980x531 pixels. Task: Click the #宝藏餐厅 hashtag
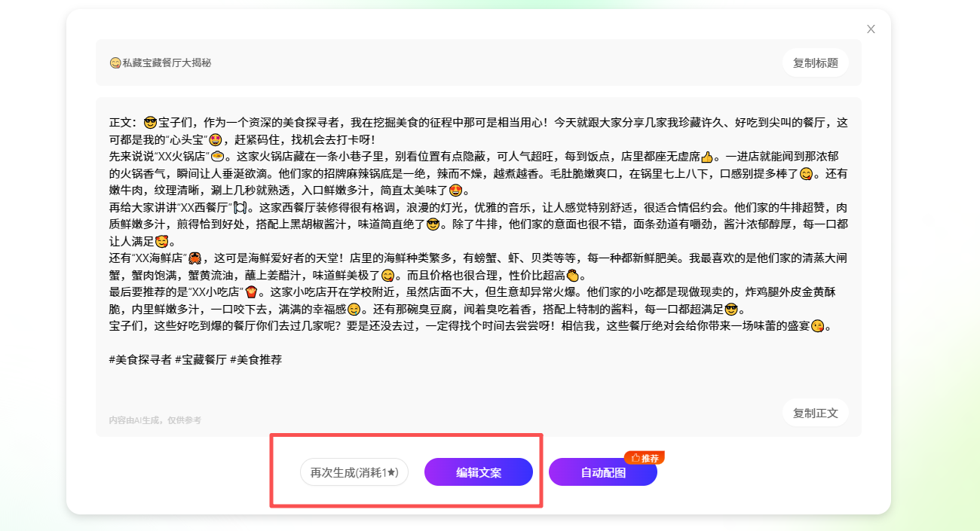pos(201,360)
